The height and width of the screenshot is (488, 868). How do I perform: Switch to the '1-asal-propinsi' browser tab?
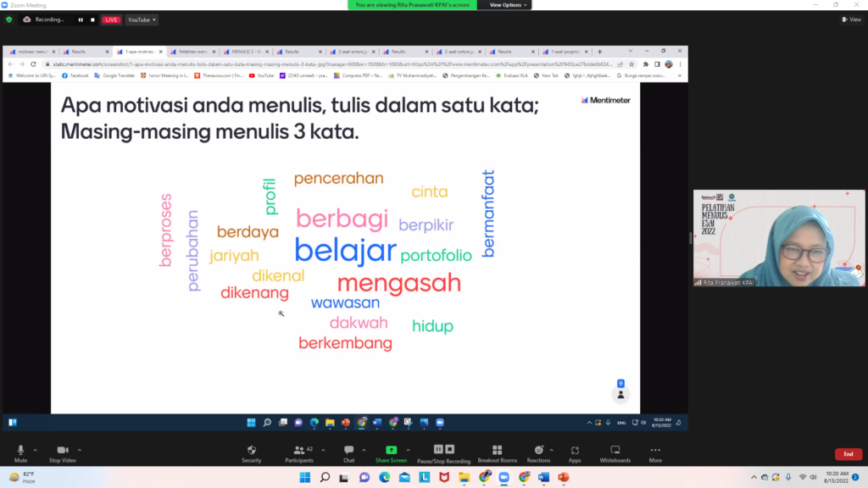(565, 52)
